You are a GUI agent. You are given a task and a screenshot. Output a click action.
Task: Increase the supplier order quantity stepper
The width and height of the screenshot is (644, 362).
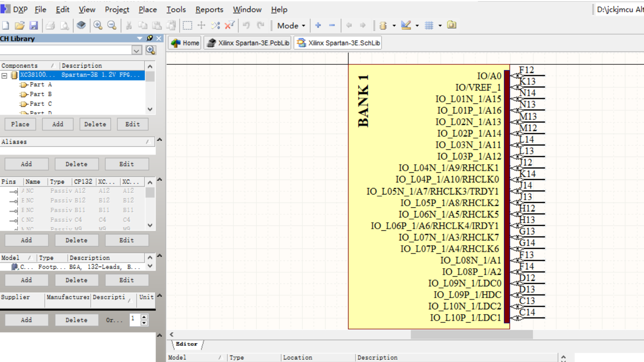point(144,317)
